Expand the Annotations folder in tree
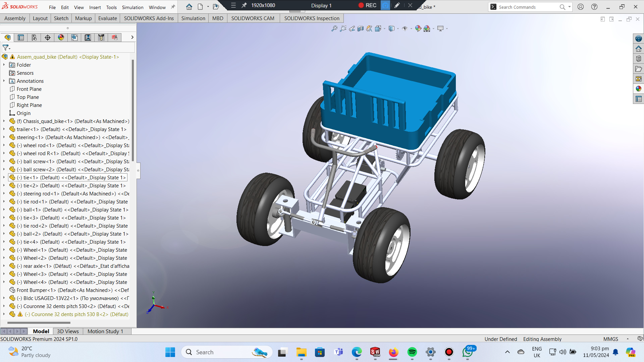The image size is (644, 362). pos(4,81)
